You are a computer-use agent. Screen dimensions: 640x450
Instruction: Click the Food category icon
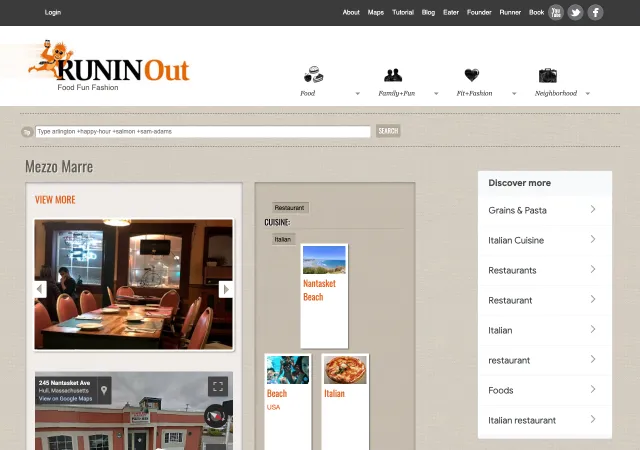pos(313,75)
